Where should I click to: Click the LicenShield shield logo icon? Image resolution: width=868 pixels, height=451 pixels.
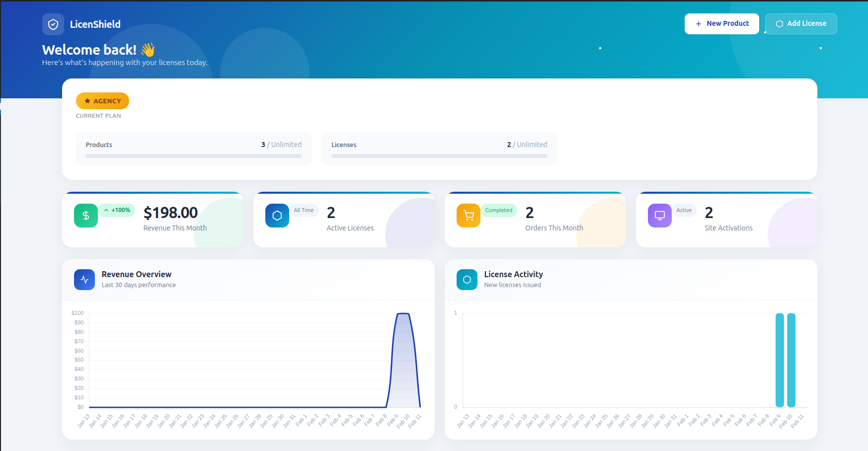click(53, 24)
